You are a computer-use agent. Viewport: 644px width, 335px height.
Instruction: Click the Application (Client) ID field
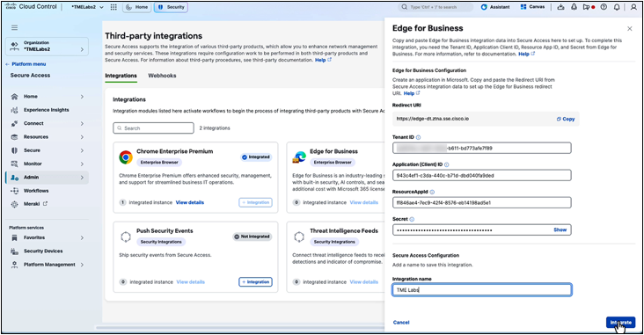[x=482, y=175]
